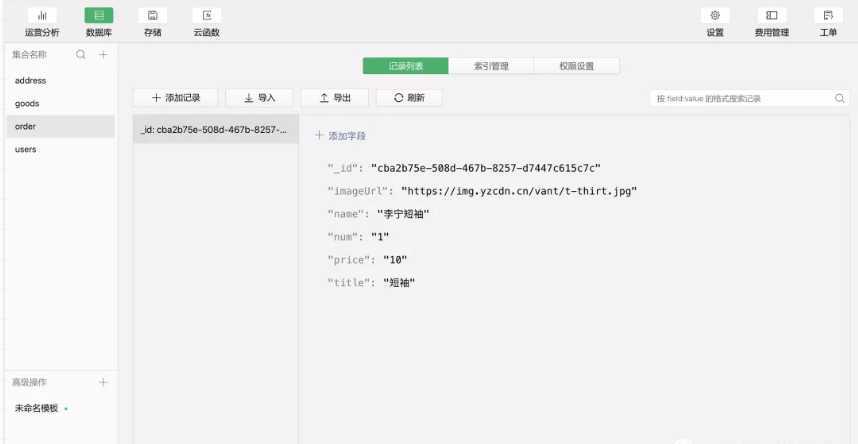Click the title value "短袖"

click(x=399, y=283)
